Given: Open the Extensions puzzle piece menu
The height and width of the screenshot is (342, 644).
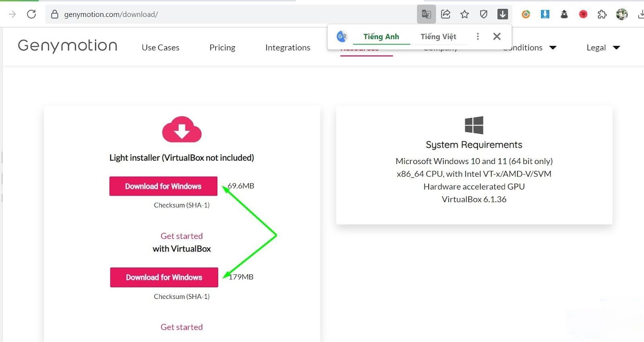Looking at the screenshot, I should click(602, 14).
